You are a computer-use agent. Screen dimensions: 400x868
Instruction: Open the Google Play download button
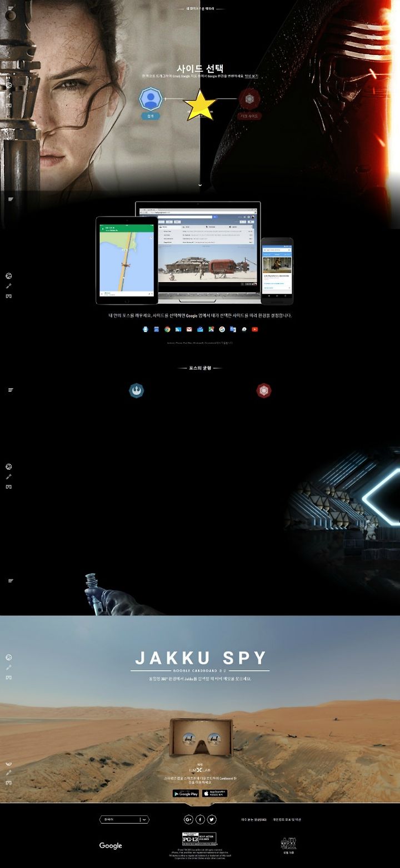[186, 794]
